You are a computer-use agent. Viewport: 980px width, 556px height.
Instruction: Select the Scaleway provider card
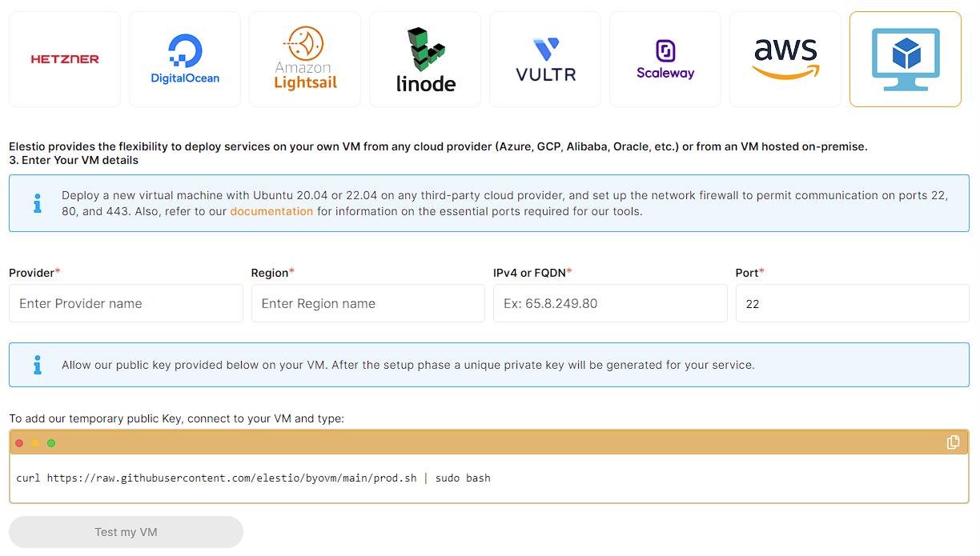[665, 59]
